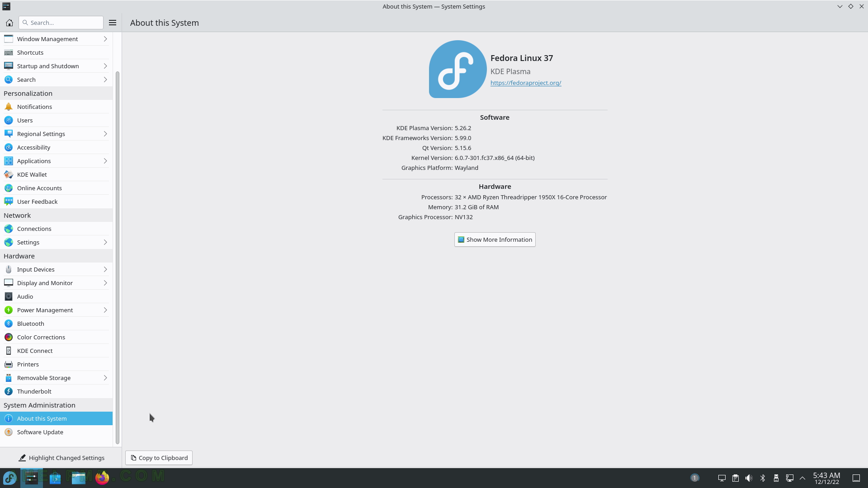This screenshot has width=868, height=488.
Task: Launch Discover software center from taskbar
Action: [55, 478]
